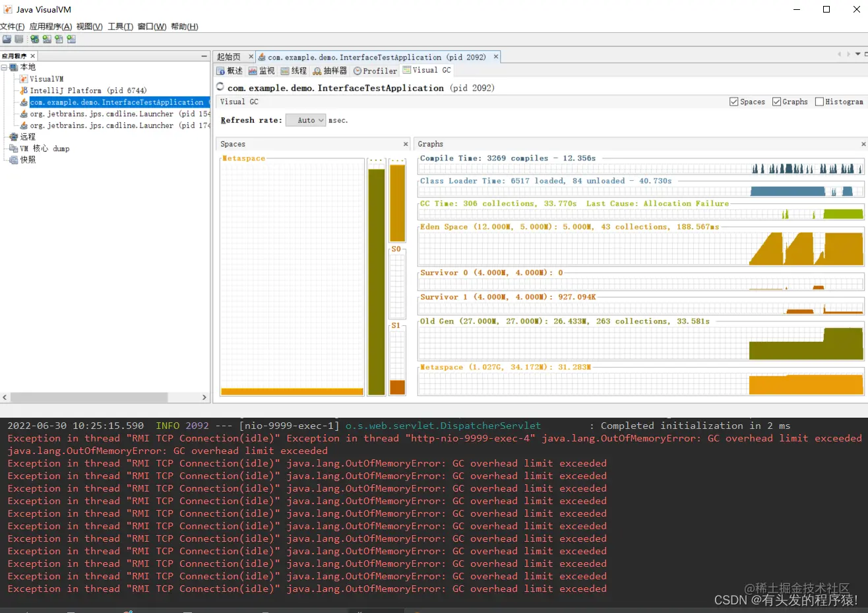
Task: Click the last Add Application Snapshot toolbar icon
Action: [71, 39]
